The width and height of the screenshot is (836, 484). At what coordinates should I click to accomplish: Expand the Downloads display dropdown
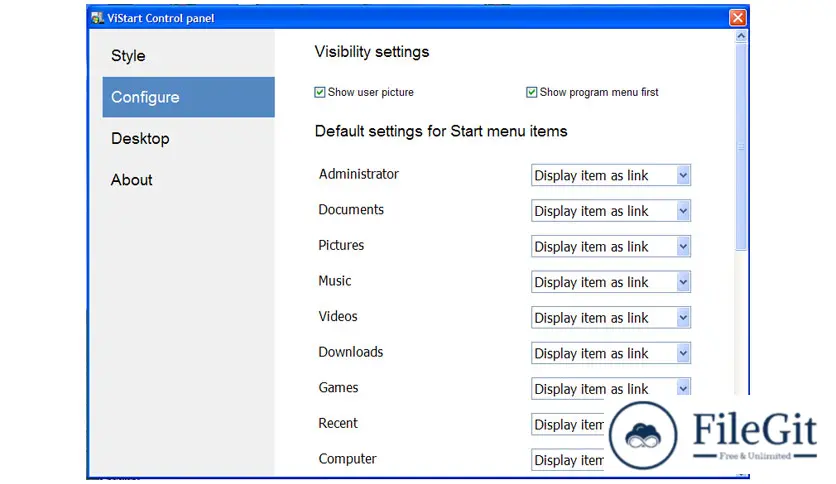[610, 353]
